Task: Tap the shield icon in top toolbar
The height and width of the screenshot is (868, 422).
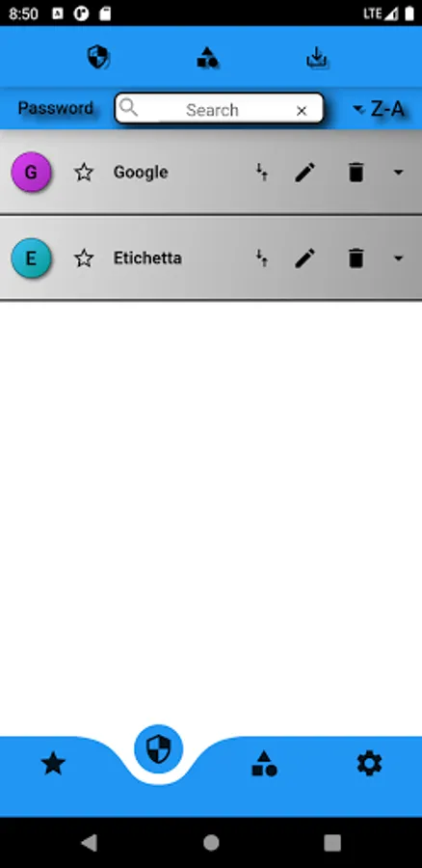Action: point(98,57)
